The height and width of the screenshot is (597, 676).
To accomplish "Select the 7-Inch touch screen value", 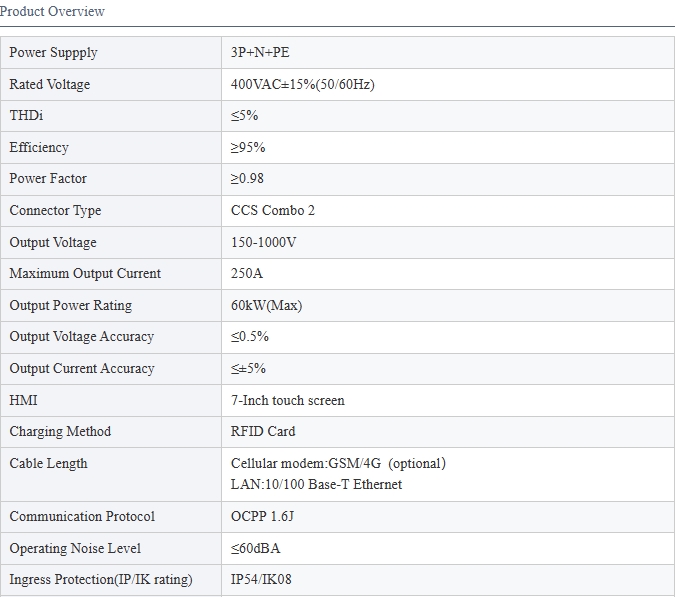I will pos(288,400).
